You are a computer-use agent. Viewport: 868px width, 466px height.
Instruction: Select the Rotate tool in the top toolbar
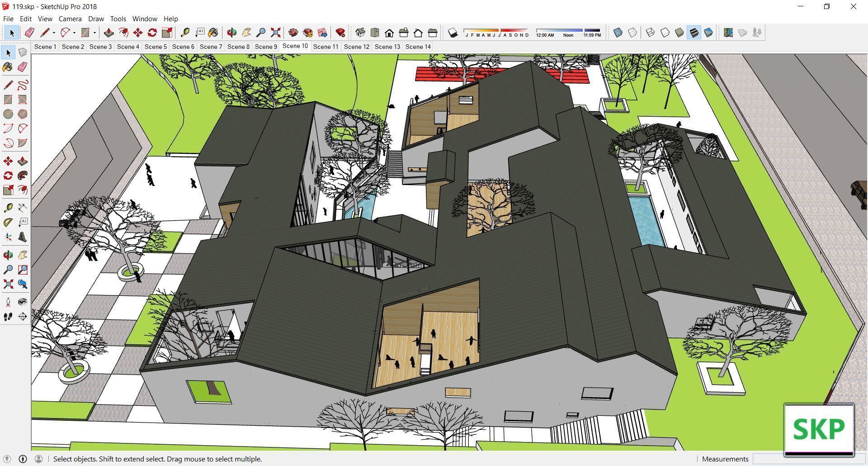point(152,33)
